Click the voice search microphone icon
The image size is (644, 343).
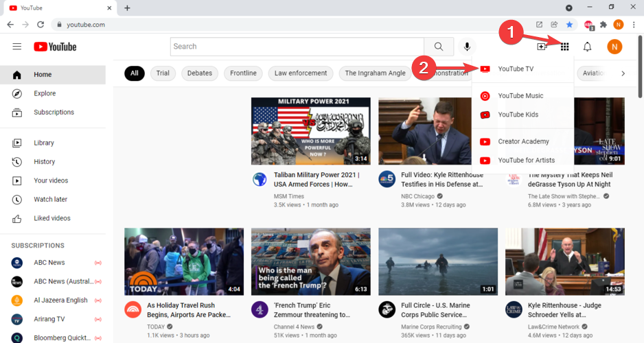(467, 47)
